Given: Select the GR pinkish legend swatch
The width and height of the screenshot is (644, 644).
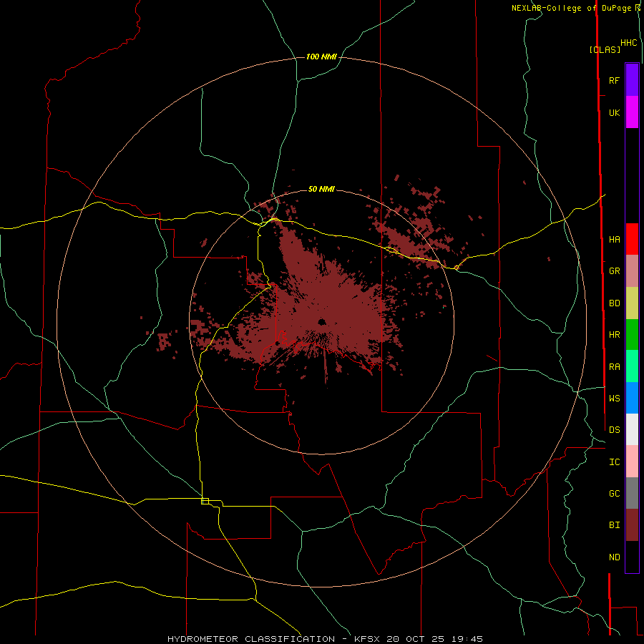Looking at the screenshot, I should coord(632,271).
